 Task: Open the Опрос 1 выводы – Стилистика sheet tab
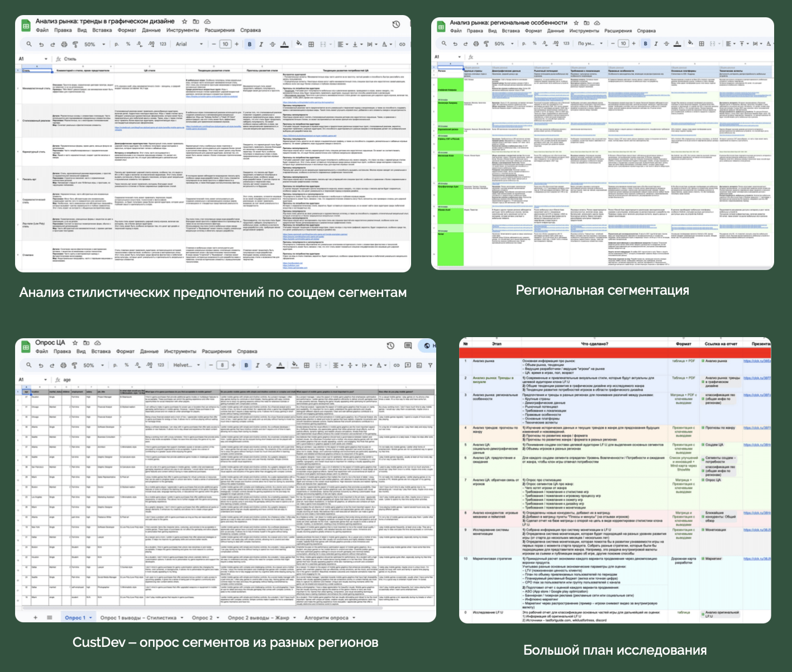pyautogui.click(x=139, y=618)
